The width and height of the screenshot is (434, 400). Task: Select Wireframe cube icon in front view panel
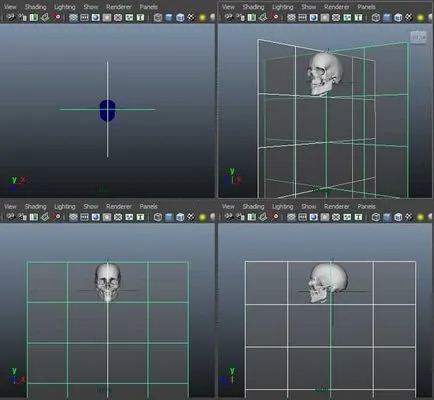[158, 217]
